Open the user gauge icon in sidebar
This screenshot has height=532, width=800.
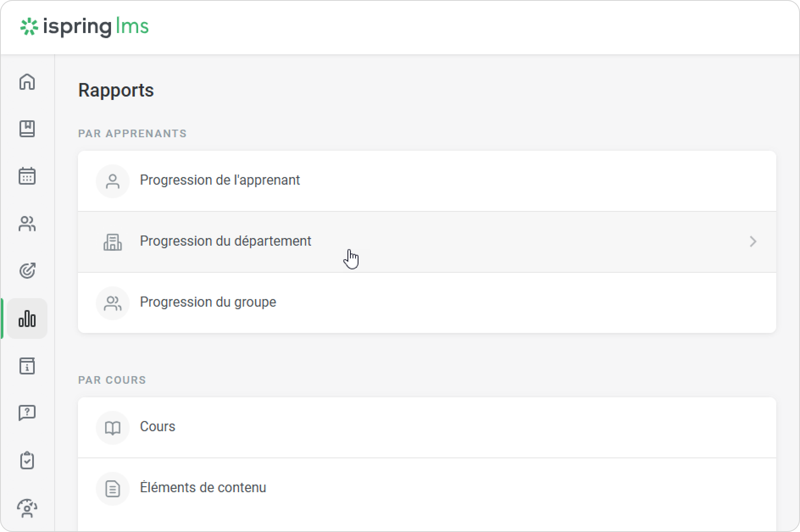pyautogui.click(x=27, y=508)
